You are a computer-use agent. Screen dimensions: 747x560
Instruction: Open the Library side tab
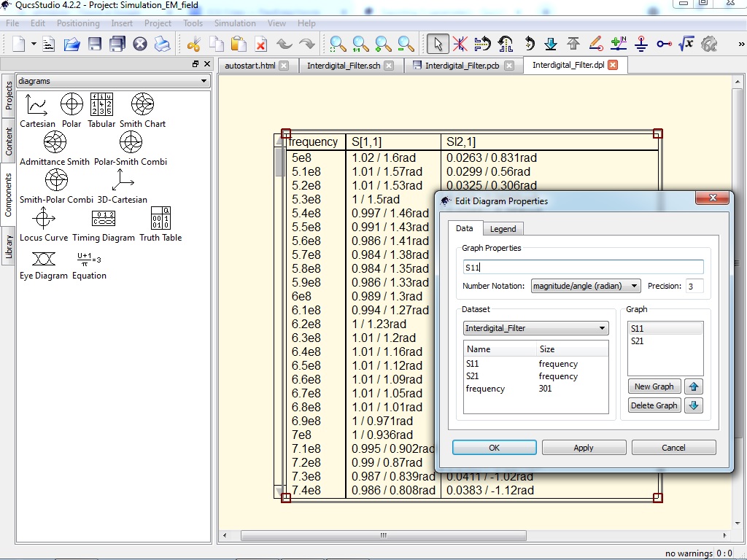pos(8,246)
